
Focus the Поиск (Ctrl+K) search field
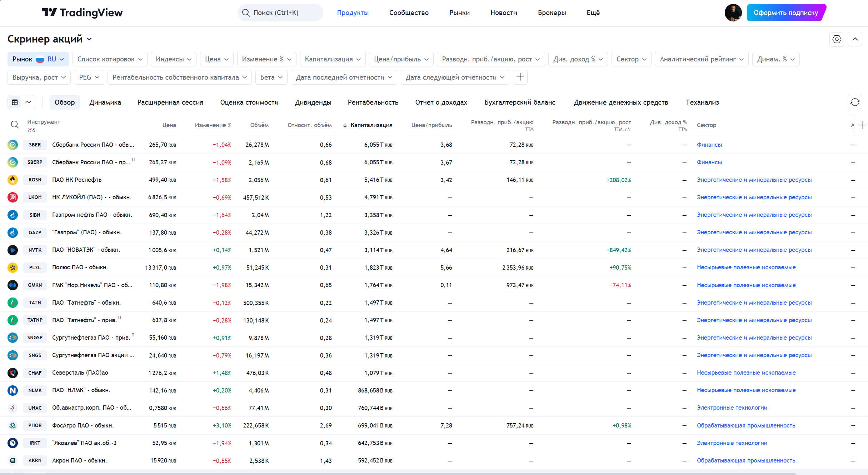click(280, 12)
